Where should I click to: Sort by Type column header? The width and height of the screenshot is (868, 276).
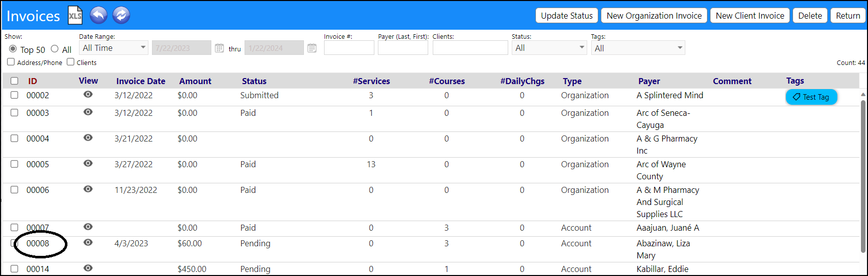(572, 81)
